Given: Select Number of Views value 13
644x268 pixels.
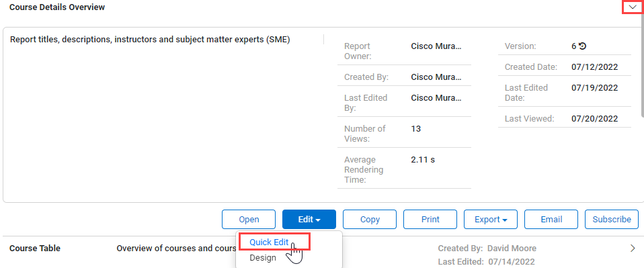Looking at the screenshot, I should pos(415,129).
